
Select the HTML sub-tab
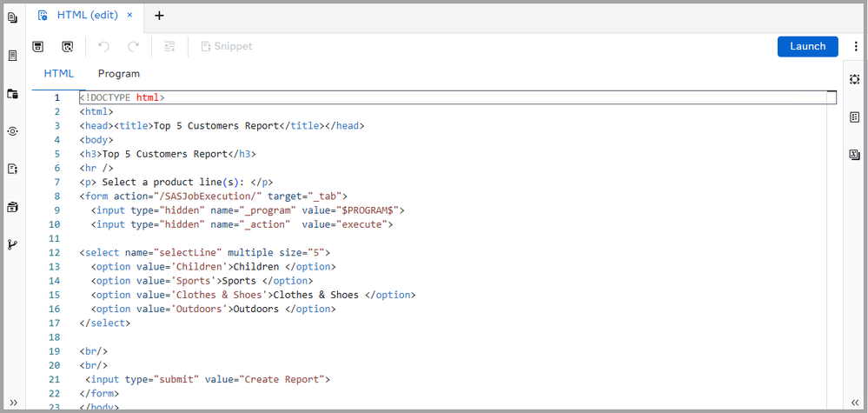pos(59,74)
